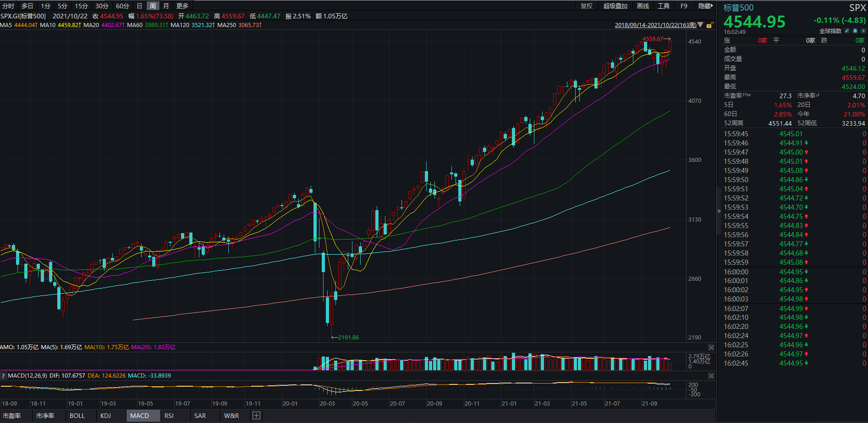
Task: Click the 2191.86 low price marker on chart
Action: point(348,338)
